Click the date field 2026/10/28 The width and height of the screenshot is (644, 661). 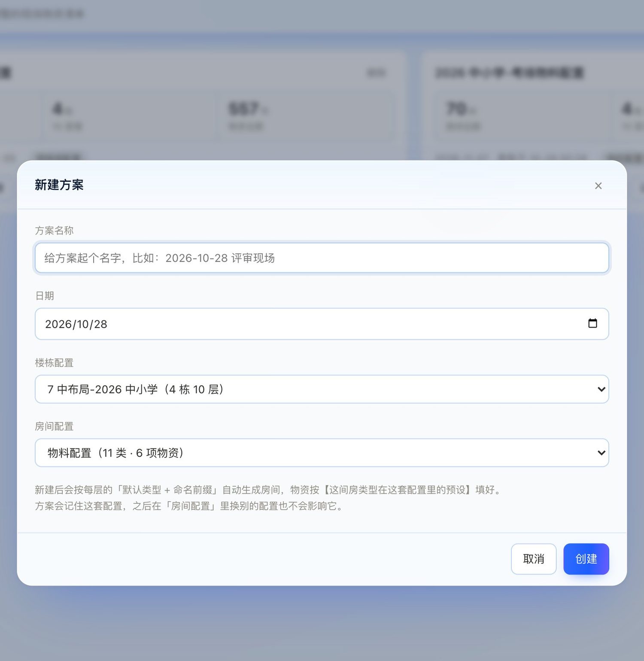[x=322, y=324]
